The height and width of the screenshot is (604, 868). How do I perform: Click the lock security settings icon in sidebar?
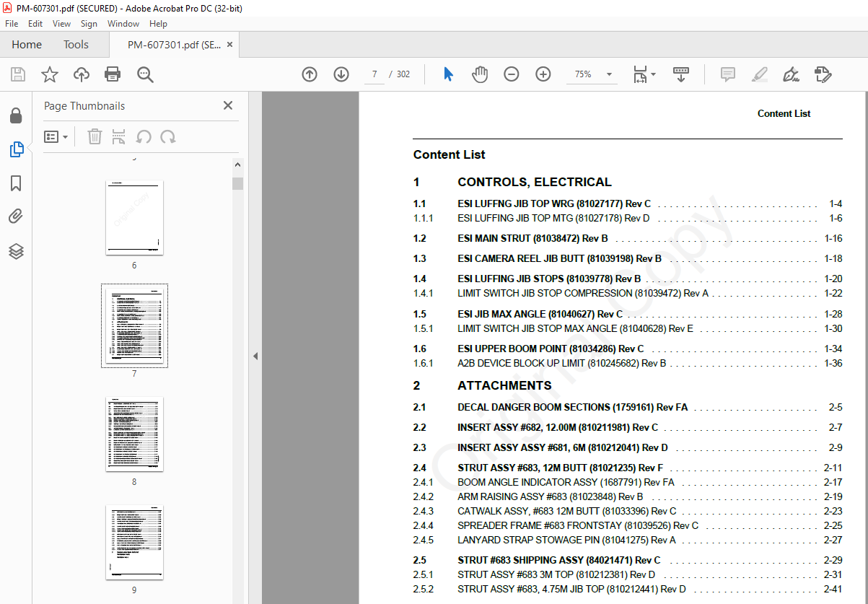16,116
